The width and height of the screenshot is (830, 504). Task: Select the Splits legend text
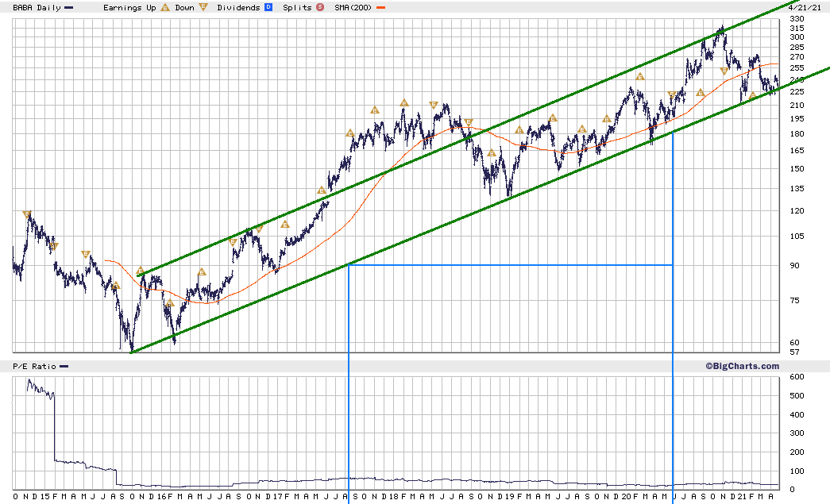297,7
